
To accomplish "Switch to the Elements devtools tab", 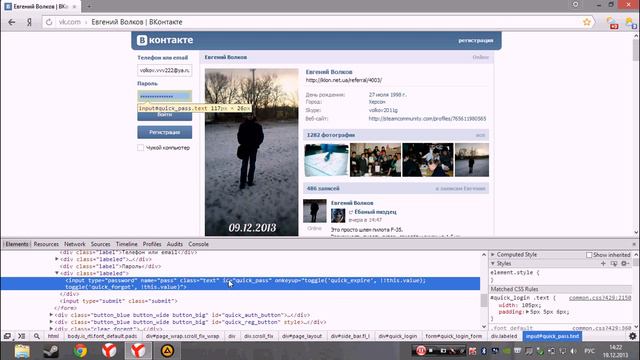I will point(17,244).
